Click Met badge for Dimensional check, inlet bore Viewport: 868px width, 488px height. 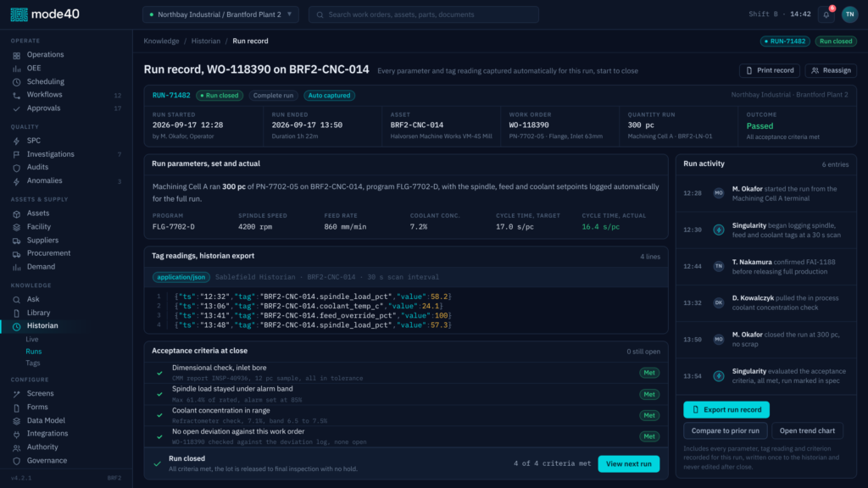click(648, 373)
